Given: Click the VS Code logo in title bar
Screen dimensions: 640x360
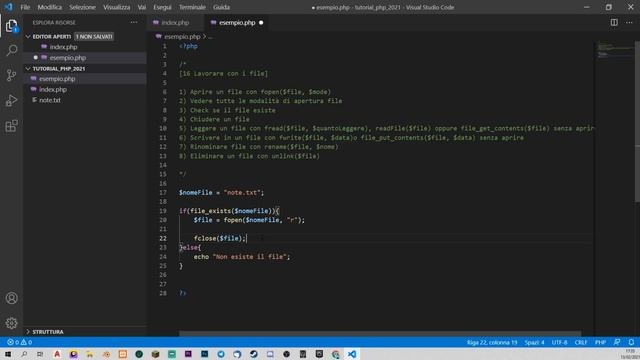Looking at the screenshot, I should click(x=8, y=7).
